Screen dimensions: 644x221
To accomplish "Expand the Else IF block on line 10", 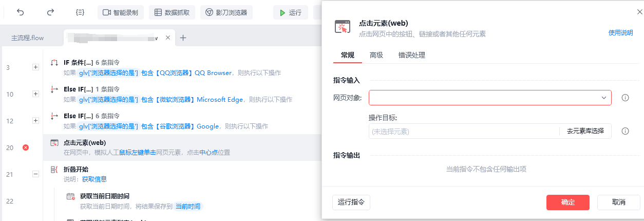I will [x=35, y=94].
